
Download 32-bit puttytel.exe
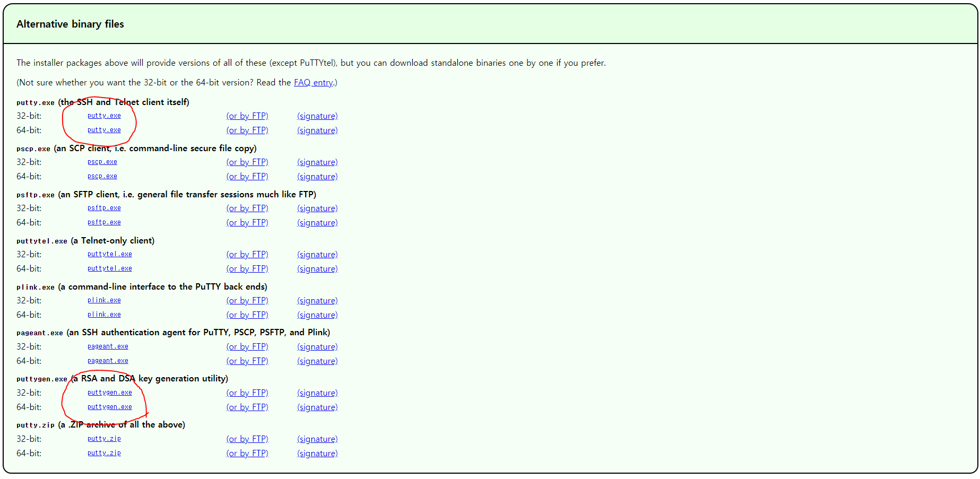110,254
